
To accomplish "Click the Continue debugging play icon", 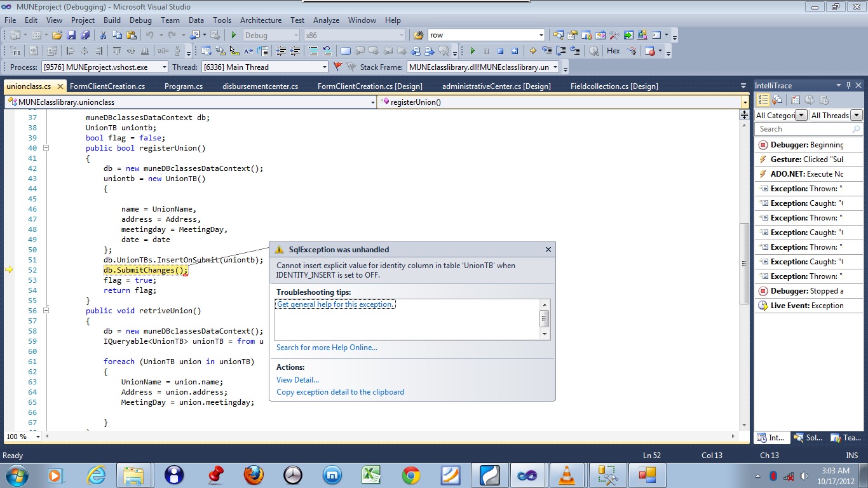I will click(472, 51).
